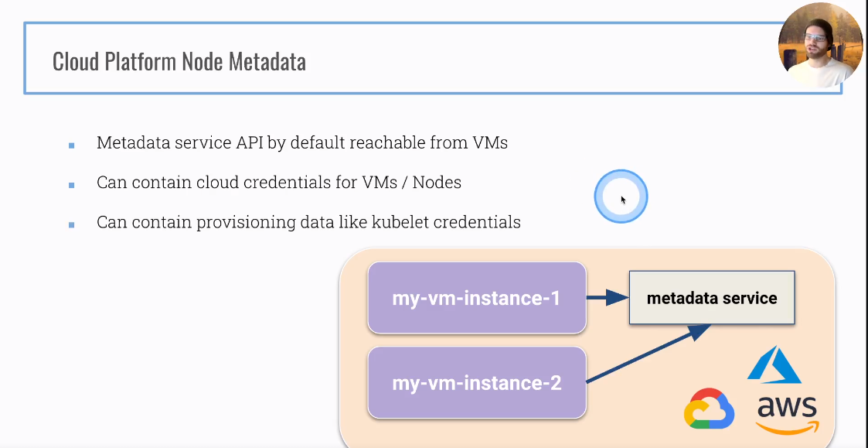Click the metadata service box
The height and width of the screenshot is (448, 868).
(712, 298)
